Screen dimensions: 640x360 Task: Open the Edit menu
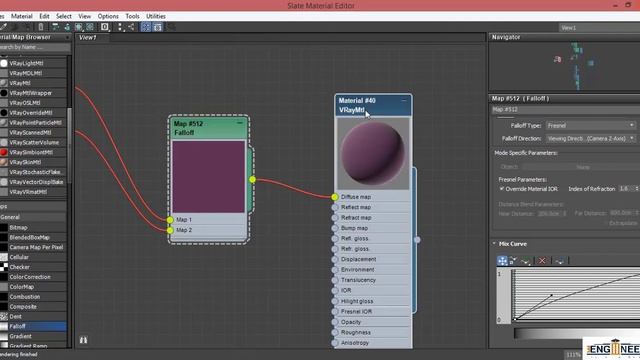click(x=44, y=16)
